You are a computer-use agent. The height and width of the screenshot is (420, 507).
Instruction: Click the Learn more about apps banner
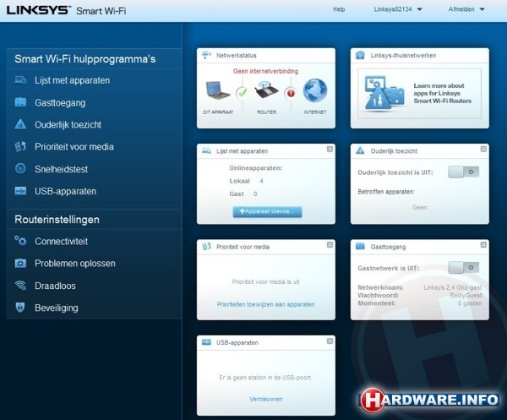tap(420, 94)
